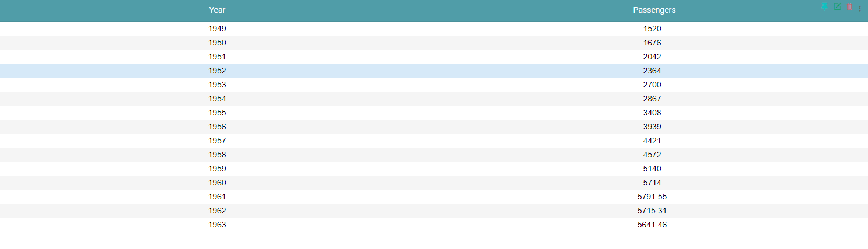Open the edit widget pencil icon
868x249 pixels.
(x=838, y=7)
